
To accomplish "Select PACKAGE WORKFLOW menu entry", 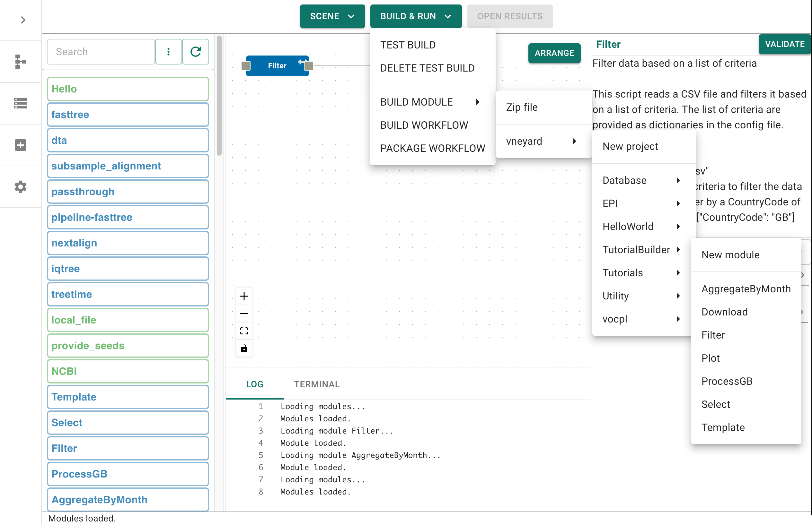I will (x=433, y=148).
